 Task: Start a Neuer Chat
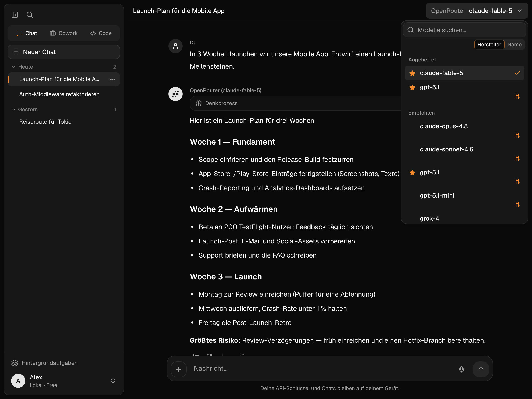click(64, 52)
